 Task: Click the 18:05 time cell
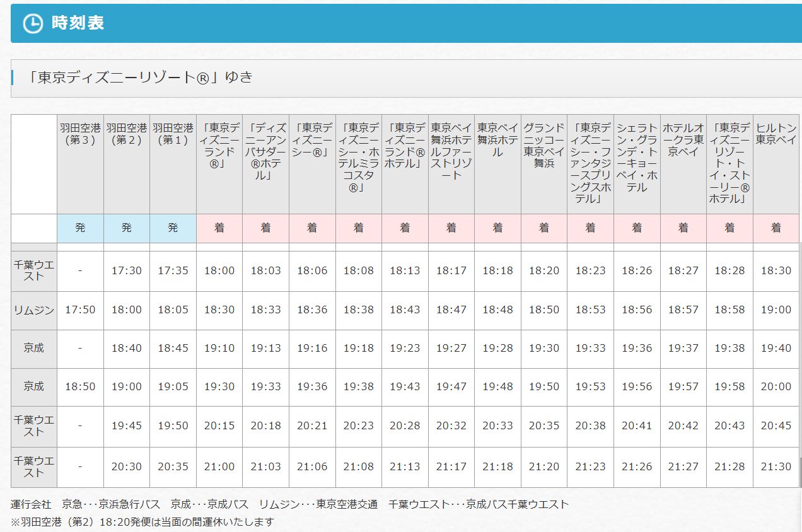tap(173, 310)
